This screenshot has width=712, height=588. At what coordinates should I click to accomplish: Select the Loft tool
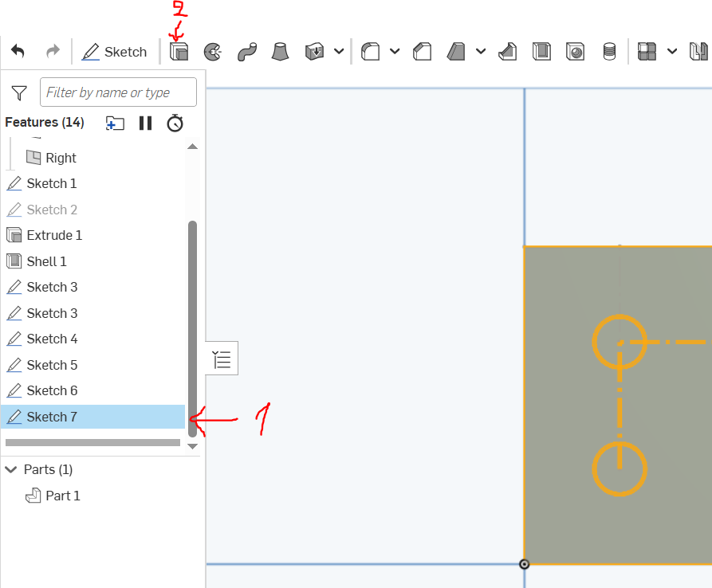point(280,52)
